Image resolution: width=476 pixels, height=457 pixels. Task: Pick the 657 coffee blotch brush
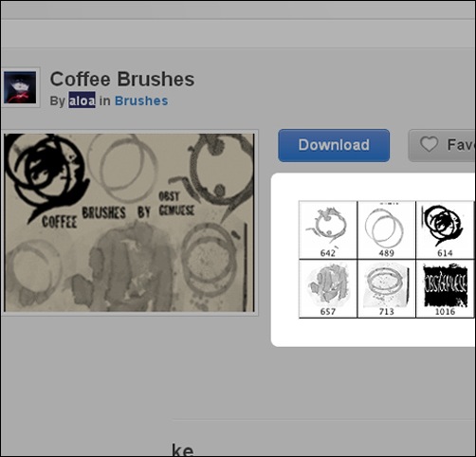click(328, 288)
